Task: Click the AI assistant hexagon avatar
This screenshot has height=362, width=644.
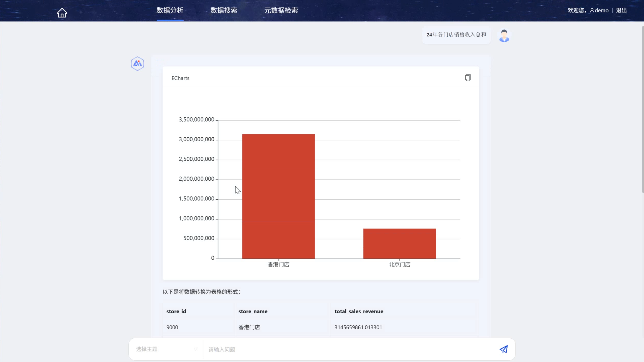Action: click(137, 64)
